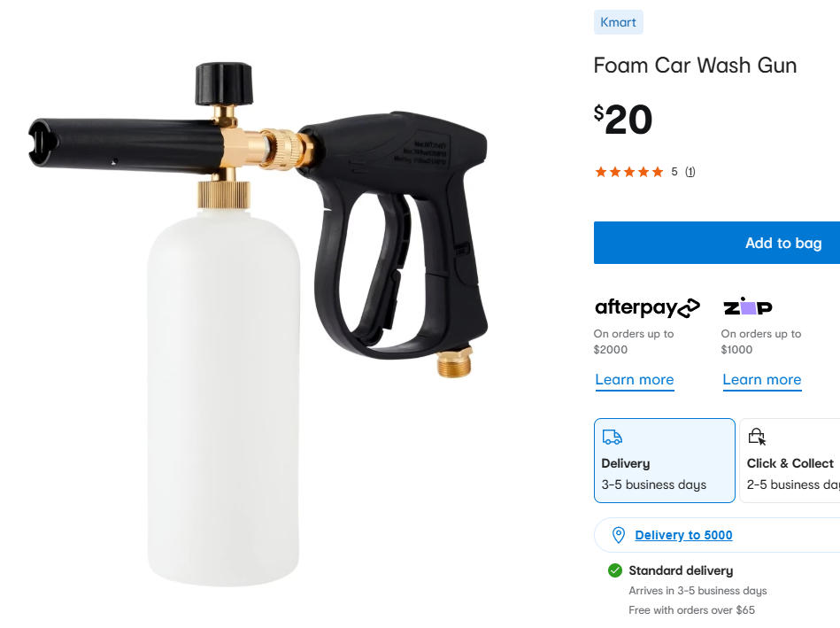Open the review count (1) link
This screenshot has width=840, height=628.
[690, 172]
